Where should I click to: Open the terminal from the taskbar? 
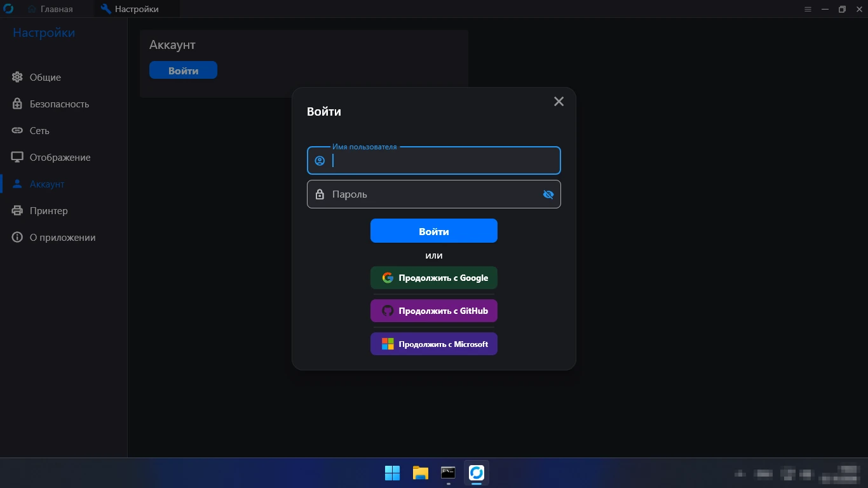[448, 473]
